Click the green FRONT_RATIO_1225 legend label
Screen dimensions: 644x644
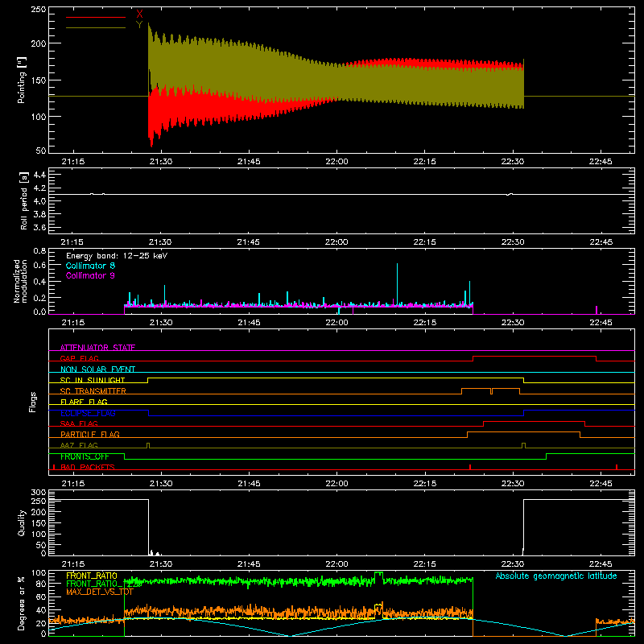coord(105,584)
